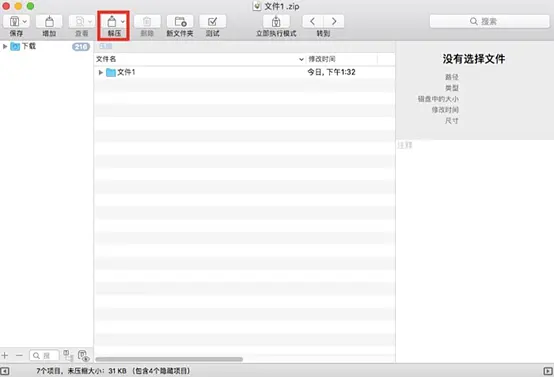
Task: Run the archive 测试 (Test) tool
Action: tap(212, 22)
